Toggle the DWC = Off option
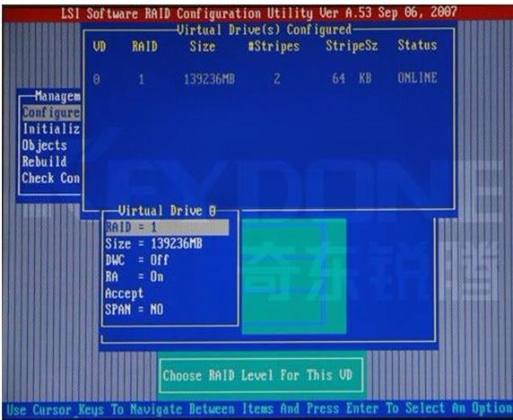Viewport: 513px width, 420px height. click(x=136, y=260)
